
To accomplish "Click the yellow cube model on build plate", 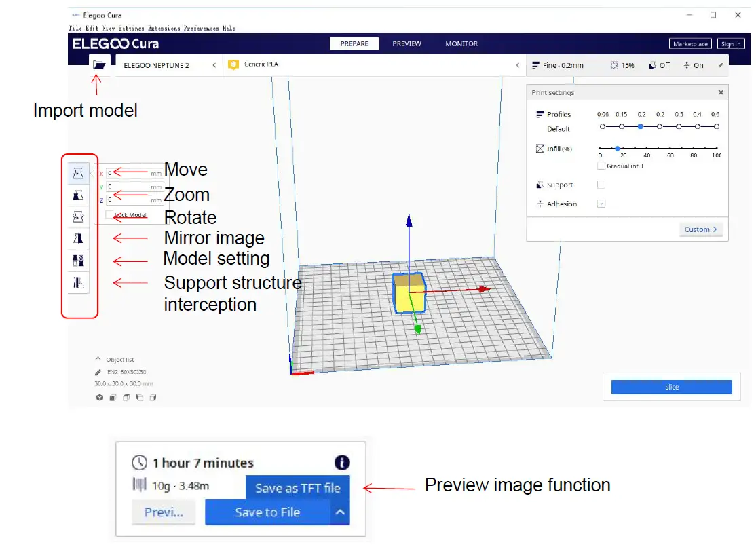I will coord(409,293).
